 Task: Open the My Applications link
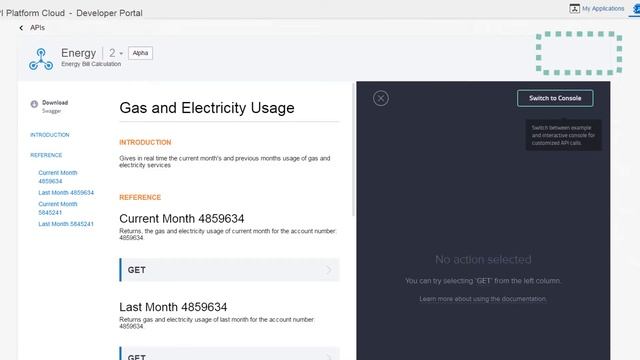pyautogui.click(x=603, y=9)
